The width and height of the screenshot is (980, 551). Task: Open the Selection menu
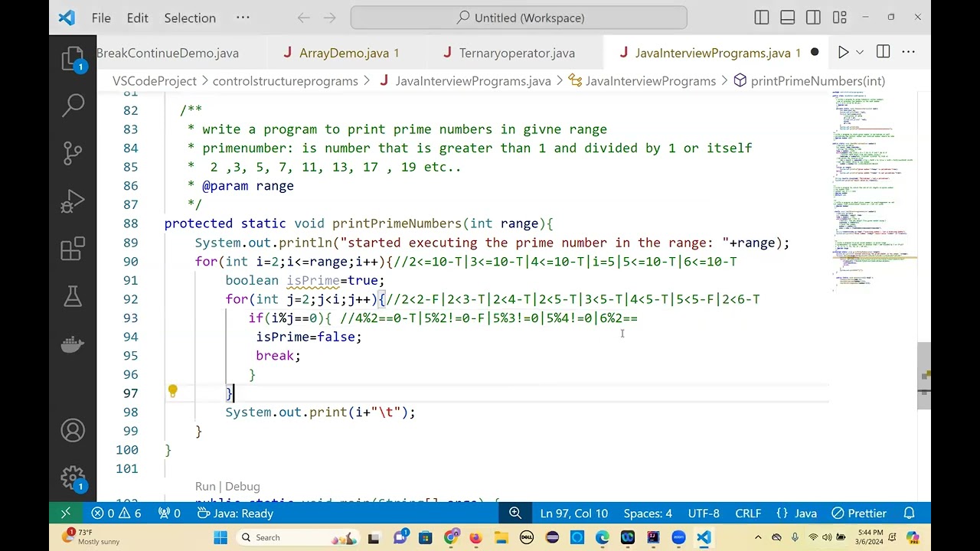pyautogui.click(x=190, y=18)
